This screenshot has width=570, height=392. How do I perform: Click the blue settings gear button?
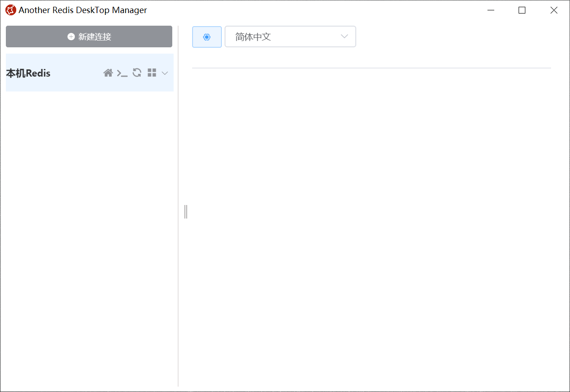pyautogui.click(x=207, y=37)
